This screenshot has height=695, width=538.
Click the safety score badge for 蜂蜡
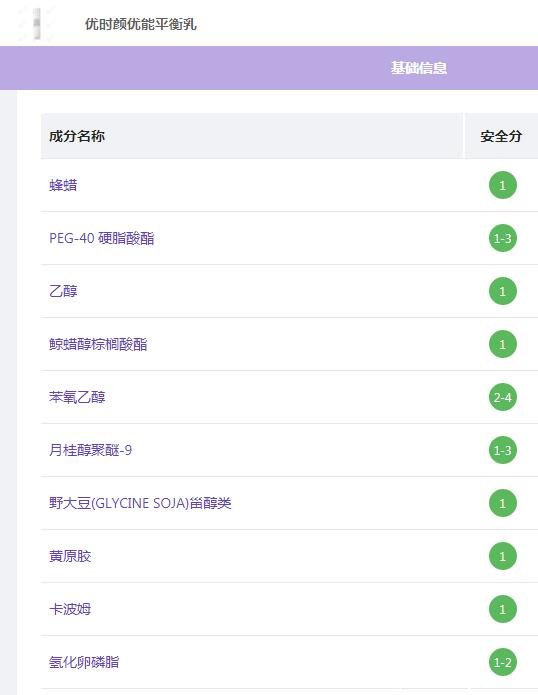(x=503, y=185)
